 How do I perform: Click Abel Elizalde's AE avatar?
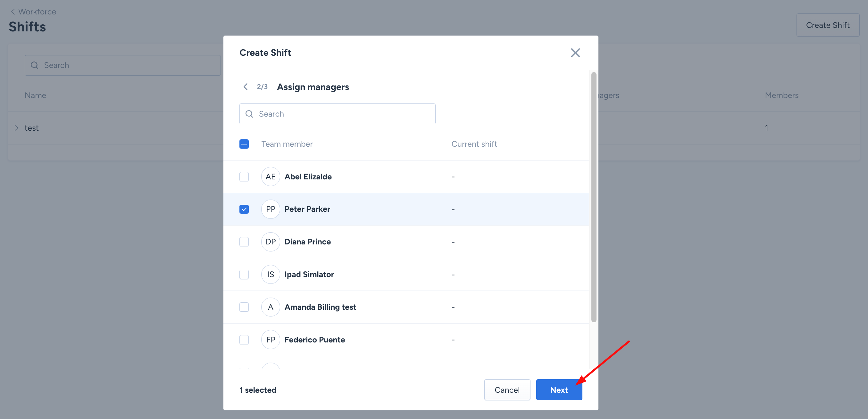coord(271,177)
